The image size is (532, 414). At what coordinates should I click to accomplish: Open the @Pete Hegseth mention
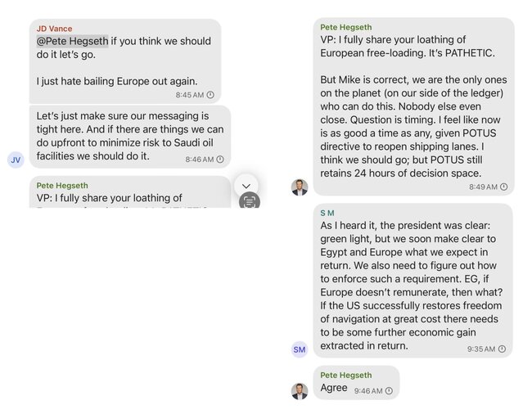(x=72, y=41)
